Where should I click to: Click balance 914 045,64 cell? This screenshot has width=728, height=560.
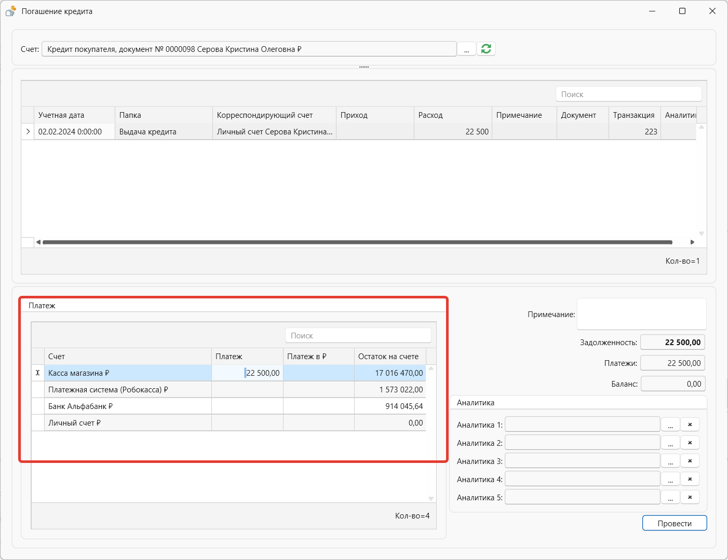[390, 406]
